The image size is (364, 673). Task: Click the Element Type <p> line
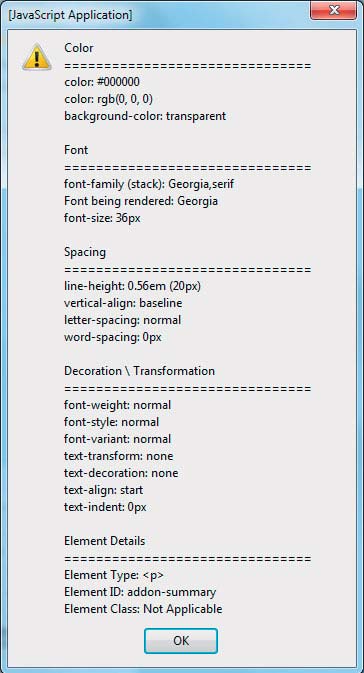tap(114, 575)
